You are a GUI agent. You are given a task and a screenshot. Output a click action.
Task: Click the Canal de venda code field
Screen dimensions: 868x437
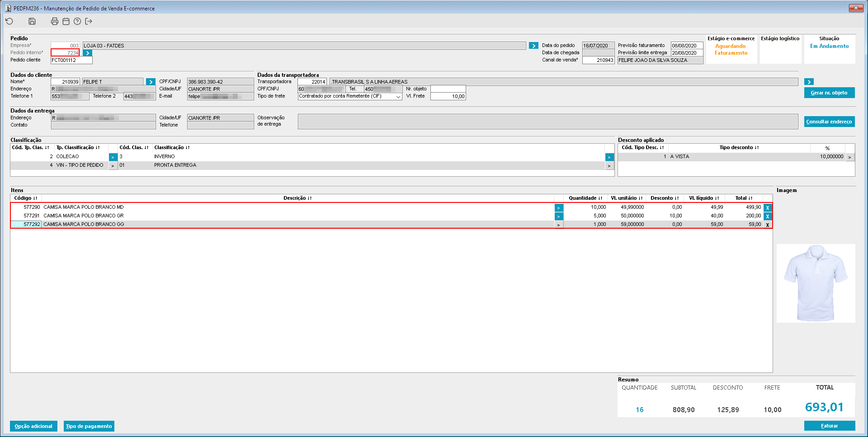598,60
